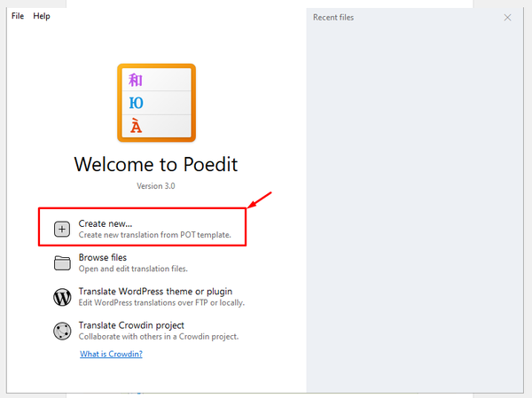This screenshot has height=398, width=532.
Task: Click the 'Recent files' panel header
Action: [x=333, y=18]
